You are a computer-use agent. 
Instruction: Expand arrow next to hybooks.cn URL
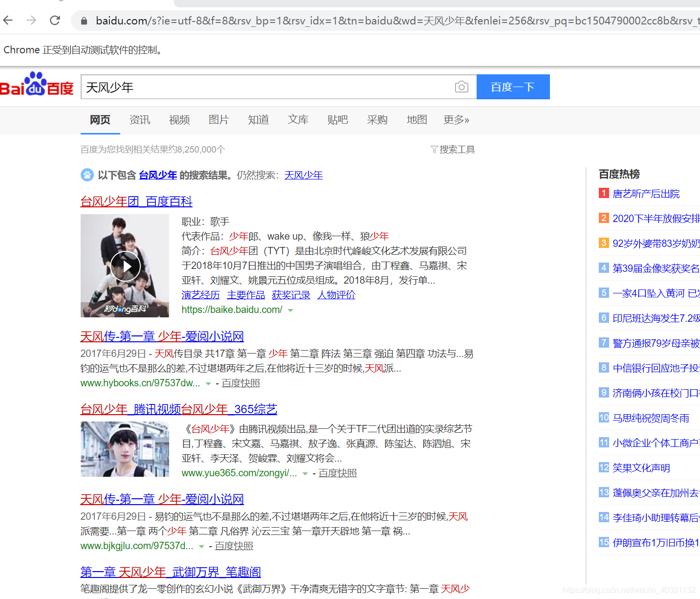click(x=208, y=384)
